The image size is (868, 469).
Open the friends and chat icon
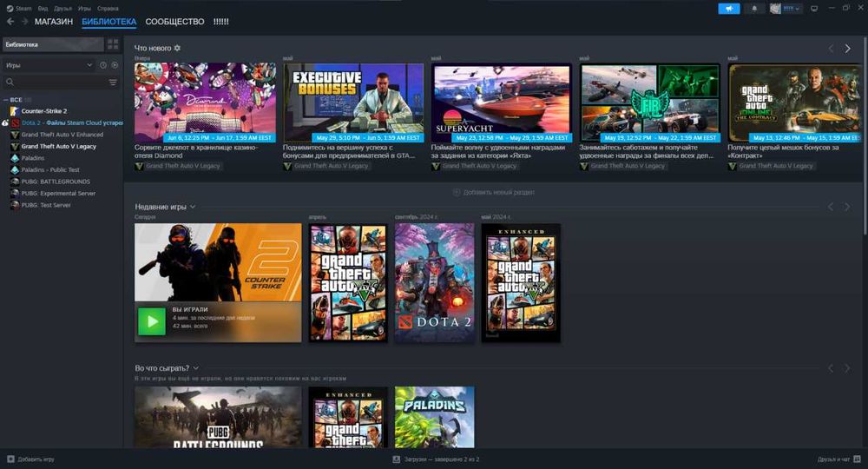857,459
